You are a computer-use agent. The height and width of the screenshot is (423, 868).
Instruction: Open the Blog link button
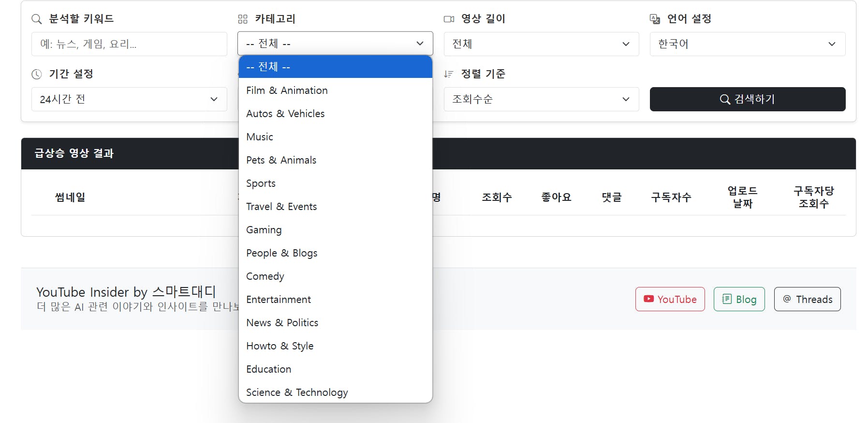coord(739,299)
